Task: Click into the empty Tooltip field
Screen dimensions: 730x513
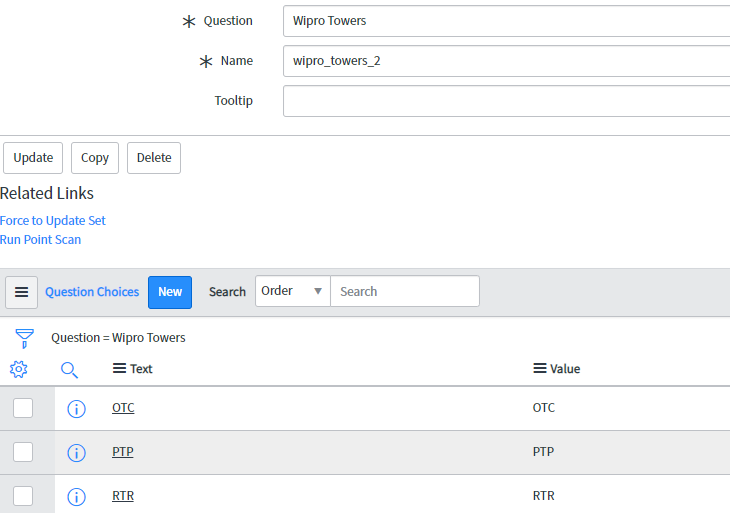Action: click(507, 101)
